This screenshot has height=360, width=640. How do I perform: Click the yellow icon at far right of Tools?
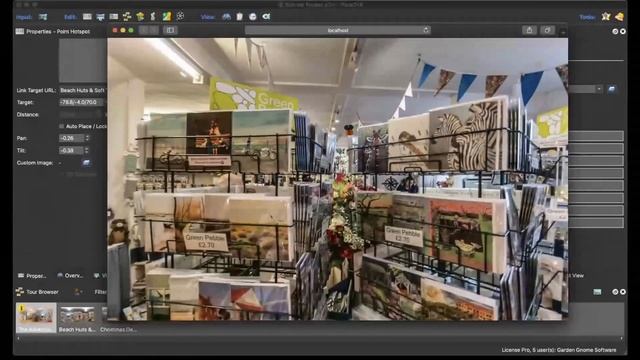(x=620, y=17)
